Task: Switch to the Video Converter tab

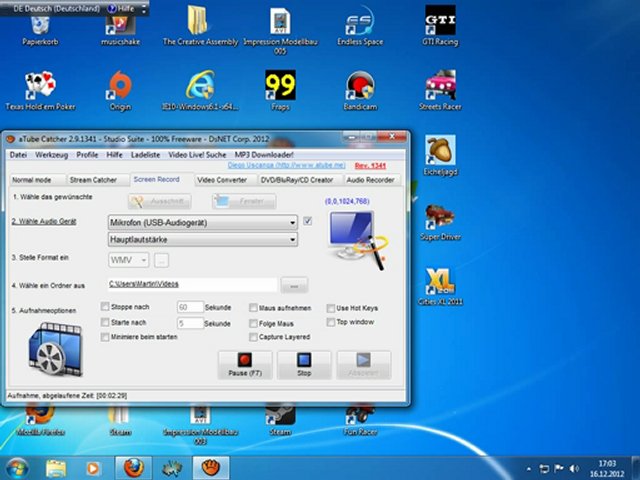Action: pos(224,180)
